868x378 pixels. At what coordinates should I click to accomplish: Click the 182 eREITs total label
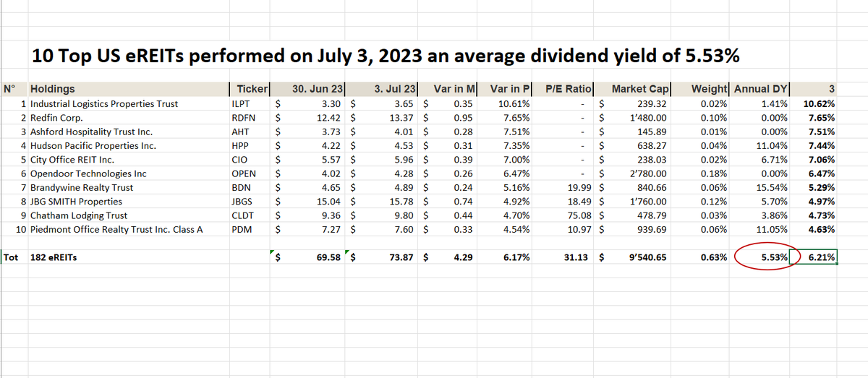tap(128, 257)
